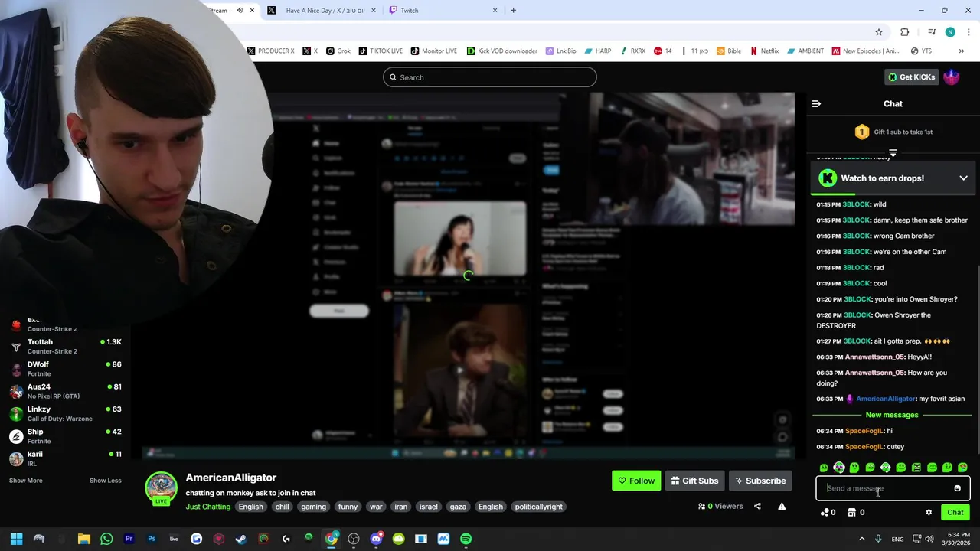The image size is (980, 551).
Task: Collapse the chat panel with the arrow icon
Action: click(816, 103)
